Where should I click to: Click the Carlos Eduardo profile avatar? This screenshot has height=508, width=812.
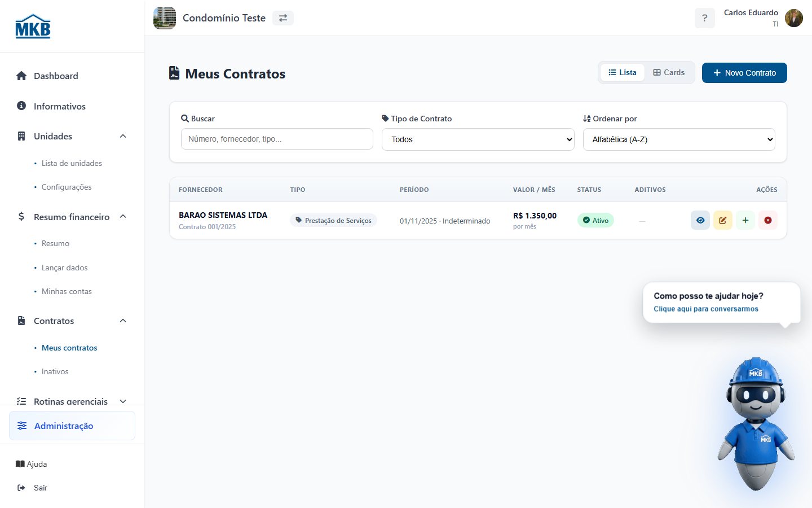click(x=794, y=18)
